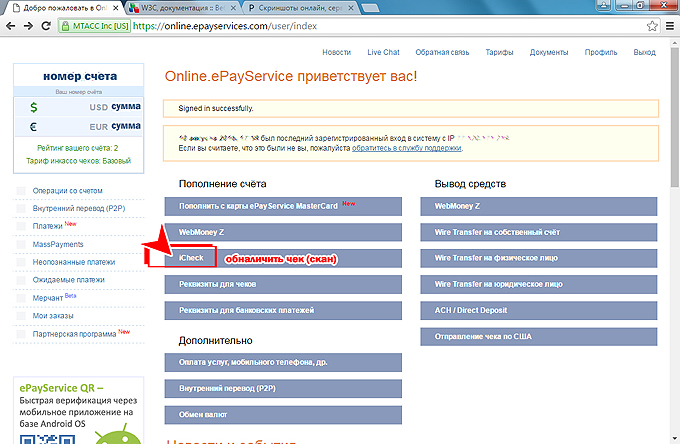The height and width of the screenshot is (444, 680).
Task: Close the W3C документация tab
Action: coord(233,8)
